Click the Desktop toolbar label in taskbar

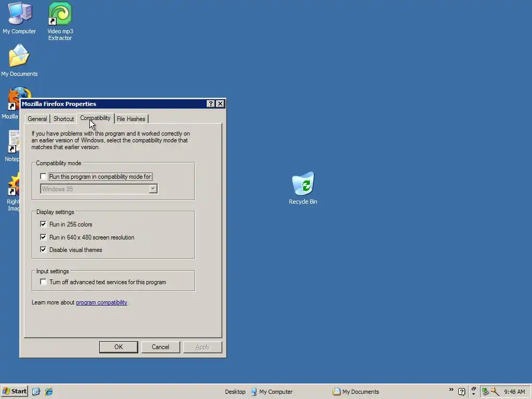[235, 392]
